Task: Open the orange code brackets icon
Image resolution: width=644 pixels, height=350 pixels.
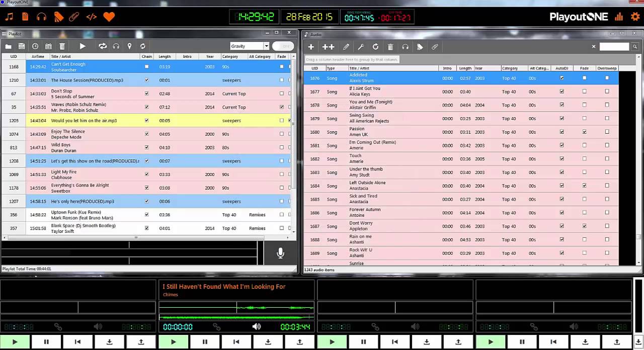Action: [x=91, y=17]
